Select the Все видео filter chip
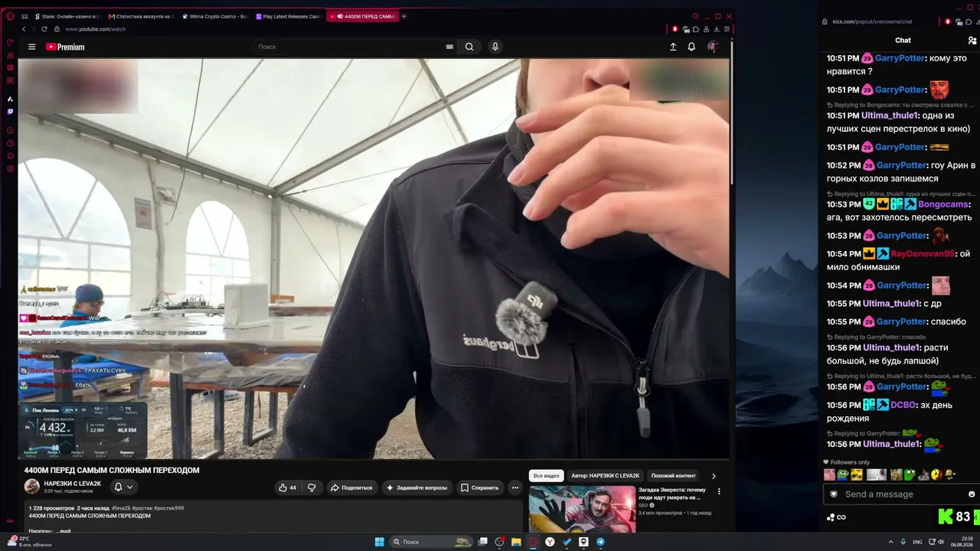Image resolution: width=980 pixels, height=551 pixels. (x=547, y=476)
